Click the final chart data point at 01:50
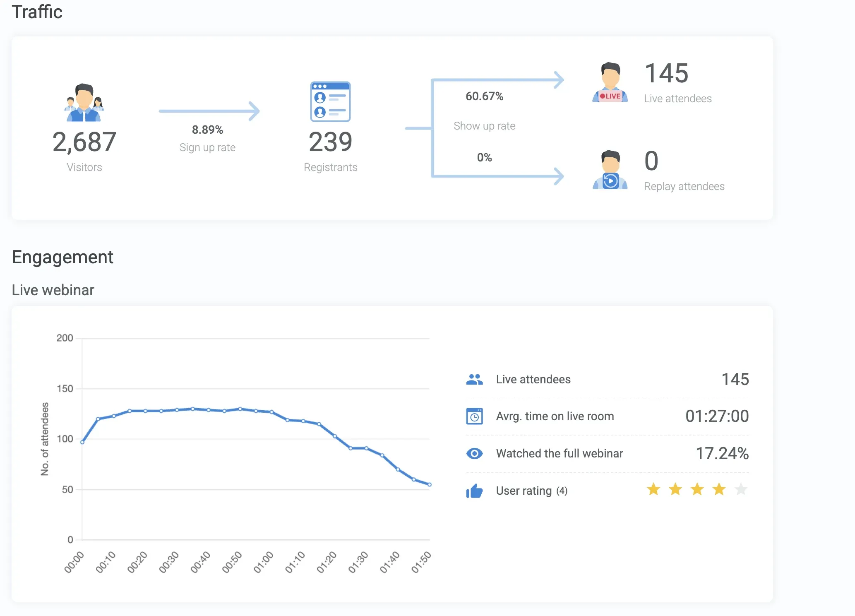Image resolution: width=855 pixels, height=616 pixels. (x=429, y=484)
